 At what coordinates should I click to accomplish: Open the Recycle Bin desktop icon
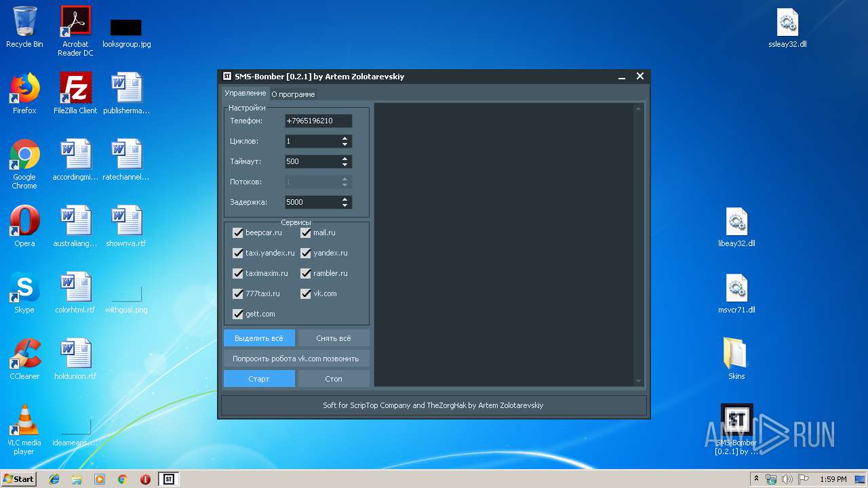pyautogui.click(x=24, y=27)
